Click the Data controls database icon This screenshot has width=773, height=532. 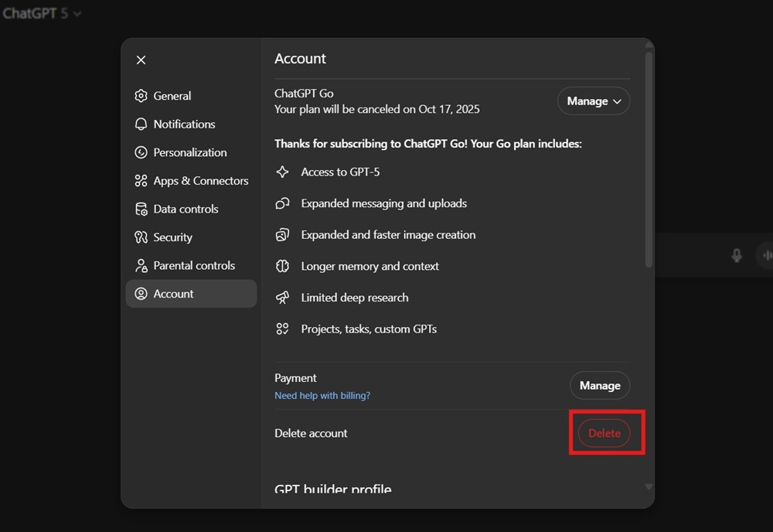(141, 209)
